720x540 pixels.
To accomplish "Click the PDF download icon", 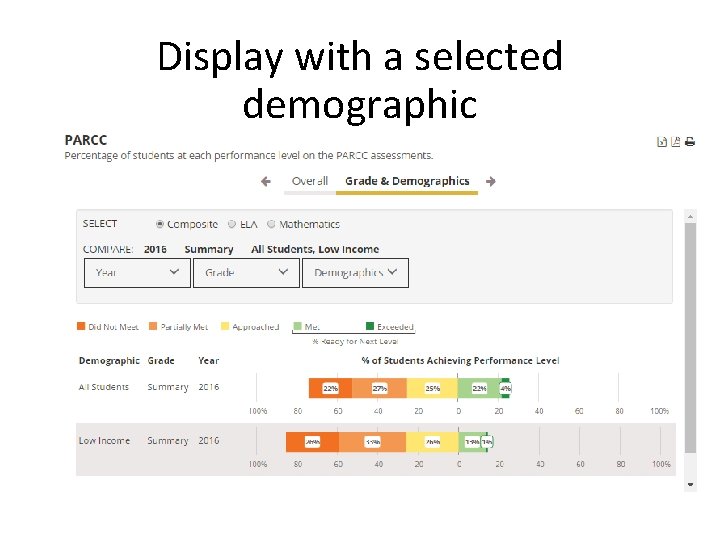I will pos(675,142).
